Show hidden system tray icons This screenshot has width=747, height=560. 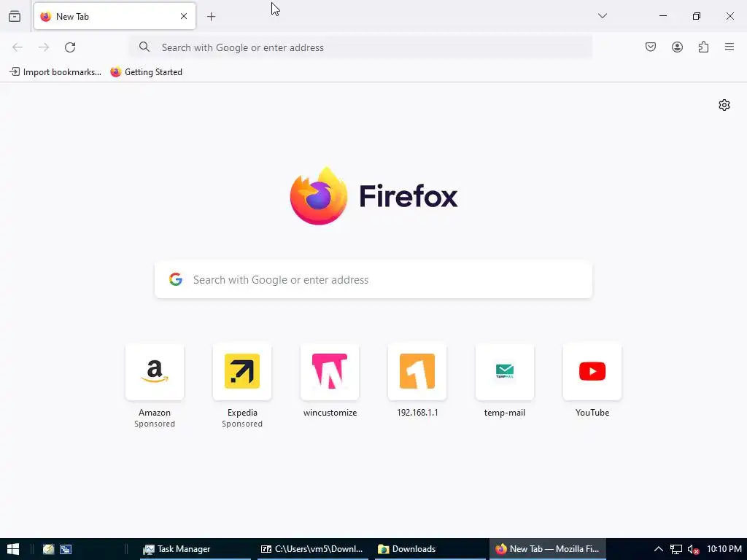click(659, 549)
